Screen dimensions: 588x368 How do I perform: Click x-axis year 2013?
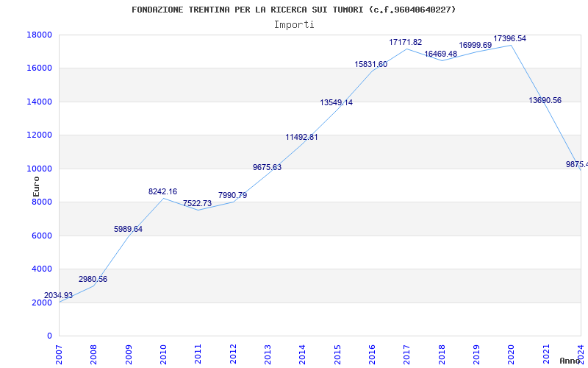click(x=268, y=354)
